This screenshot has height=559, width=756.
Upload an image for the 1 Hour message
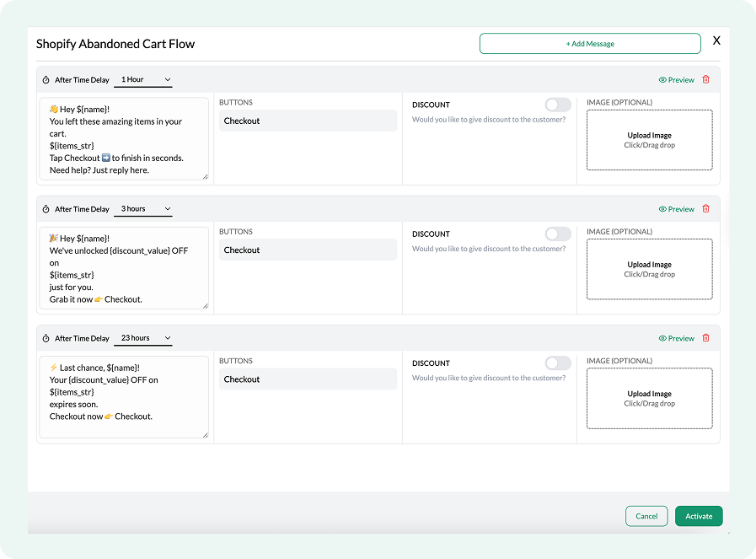(x=650, y=140)
